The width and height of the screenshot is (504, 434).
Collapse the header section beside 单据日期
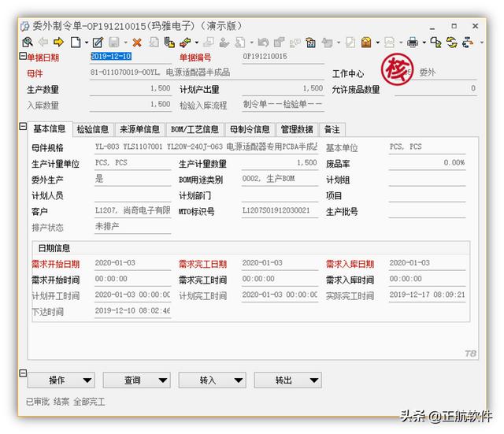tap(22, 56)
